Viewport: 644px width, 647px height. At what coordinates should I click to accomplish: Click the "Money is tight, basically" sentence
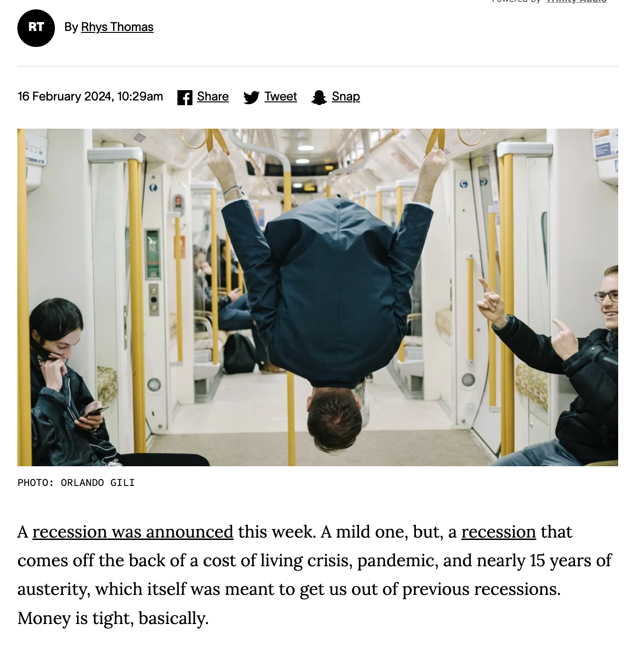point(113,618)
